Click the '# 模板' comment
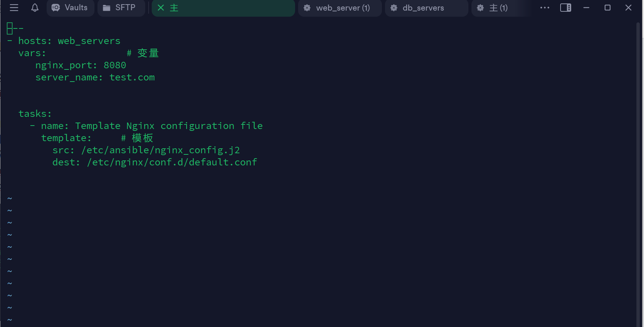The height and width of the screenshot is (327, 644). point(137,138)
